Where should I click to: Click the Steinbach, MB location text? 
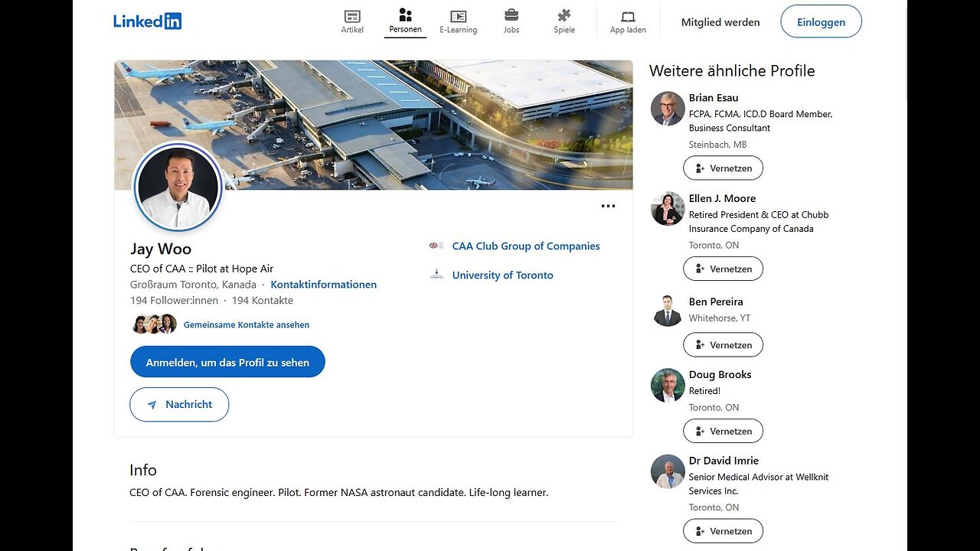pyautogui.click(x=717, y=145)
